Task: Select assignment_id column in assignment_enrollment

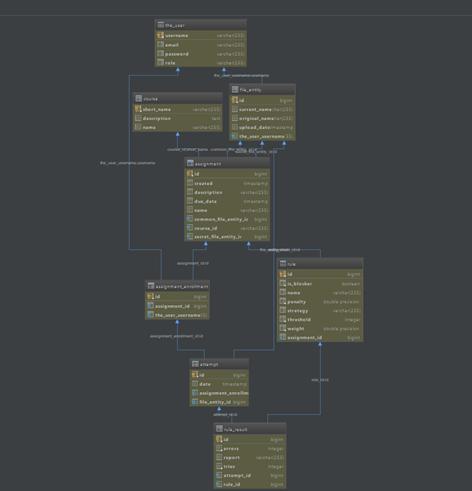Action: click(x=177, y=306)
